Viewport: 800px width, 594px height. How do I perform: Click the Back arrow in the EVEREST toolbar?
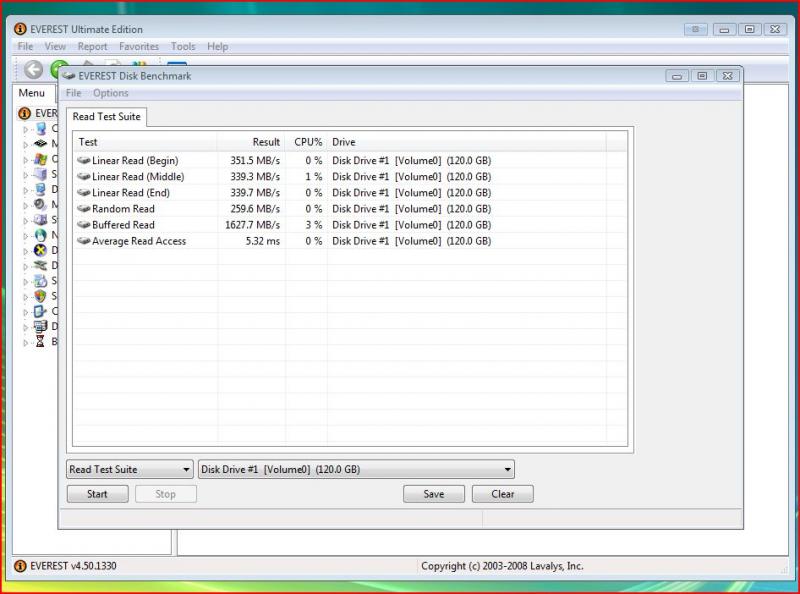click(34, 69)
